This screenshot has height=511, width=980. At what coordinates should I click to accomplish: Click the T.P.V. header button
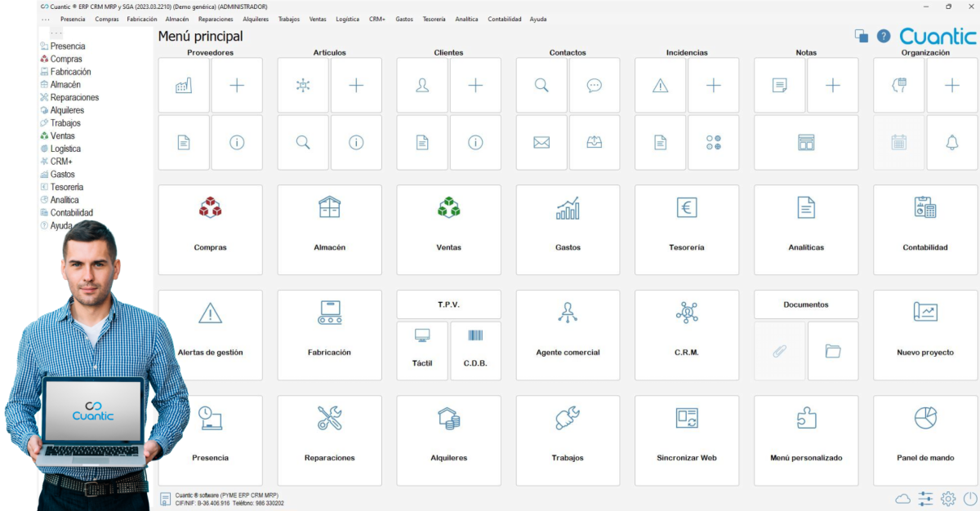pyautogui.click(x=448, y=304)
